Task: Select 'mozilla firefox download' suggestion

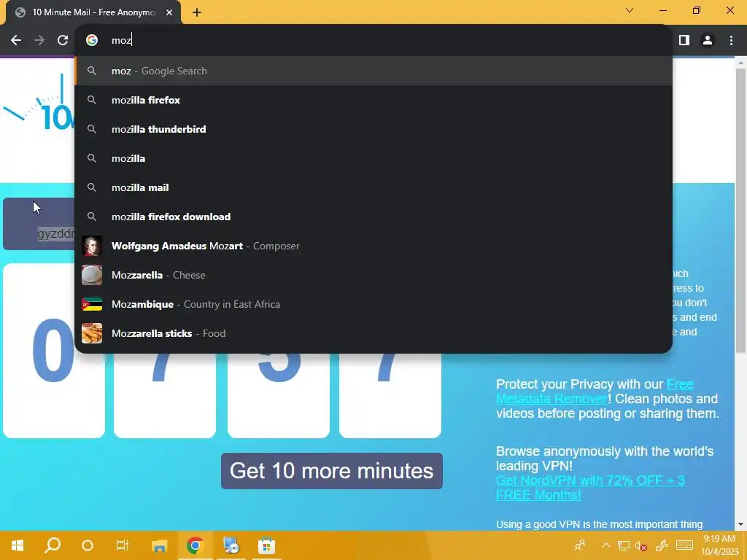Action: coord(373,217)
